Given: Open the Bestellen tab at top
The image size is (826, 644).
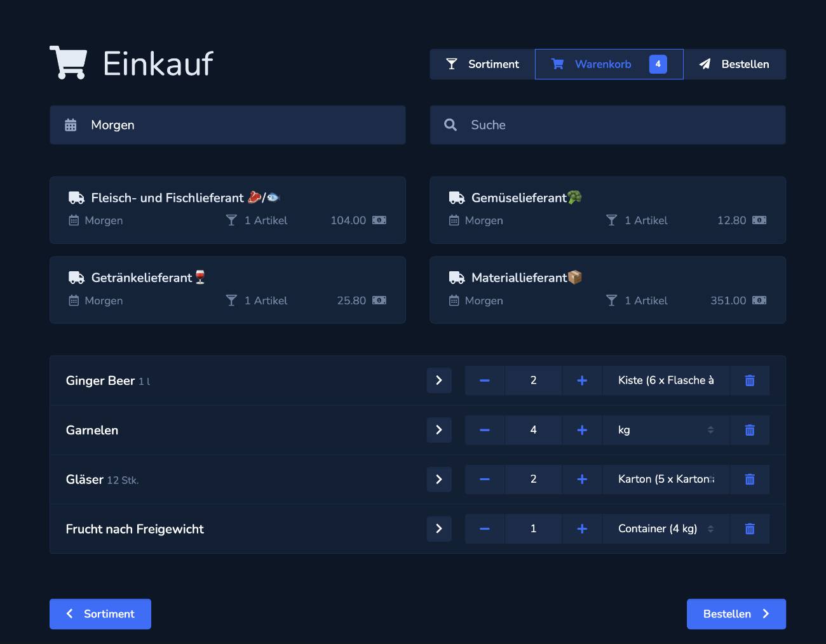Looking at the screenshot, I should (x=735, y=64).
